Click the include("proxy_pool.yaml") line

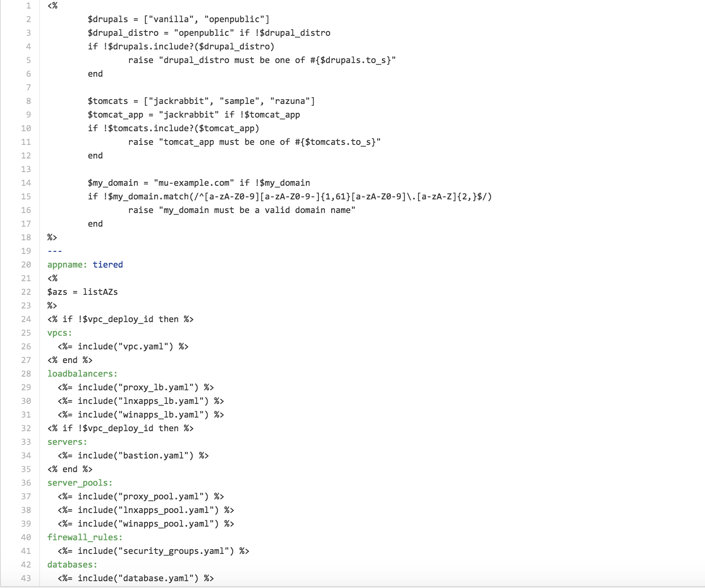(141, 496)
